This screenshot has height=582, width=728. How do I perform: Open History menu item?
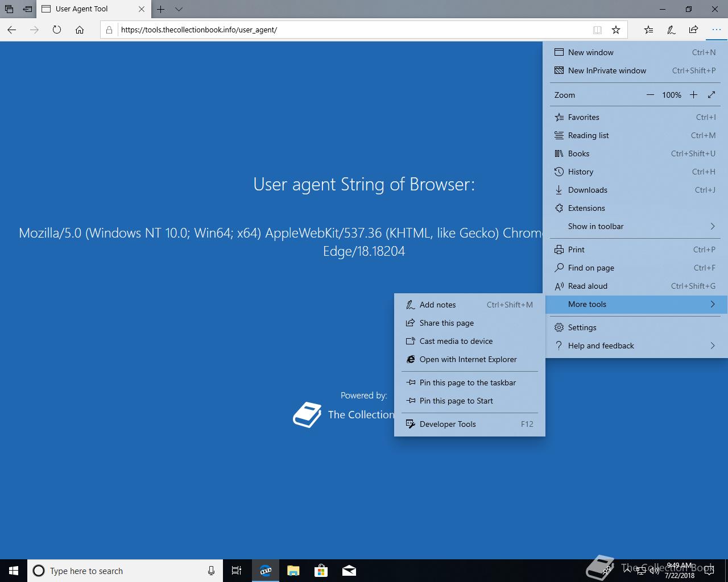click(636, 172)
